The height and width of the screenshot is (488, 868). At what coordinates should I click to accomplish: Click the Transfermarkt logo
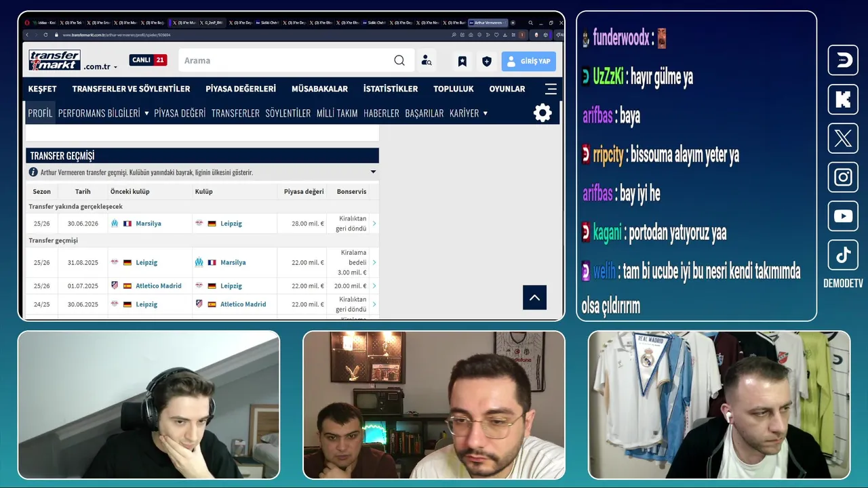coord(54,60)
